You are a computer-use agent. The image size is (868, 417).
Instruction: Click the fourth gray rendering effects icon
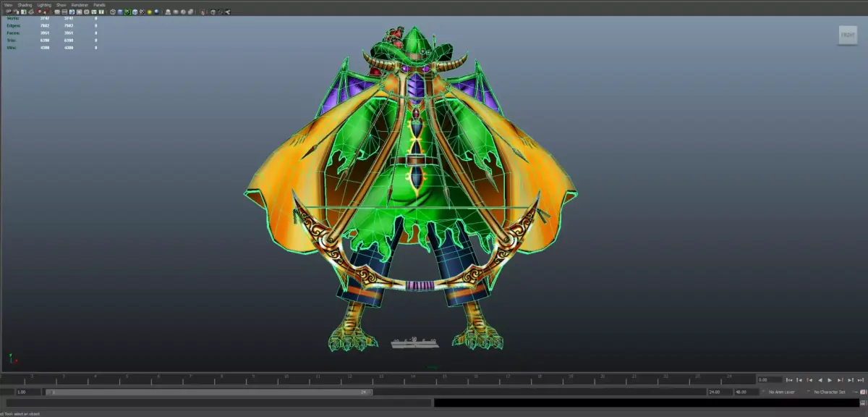(190, 12)
